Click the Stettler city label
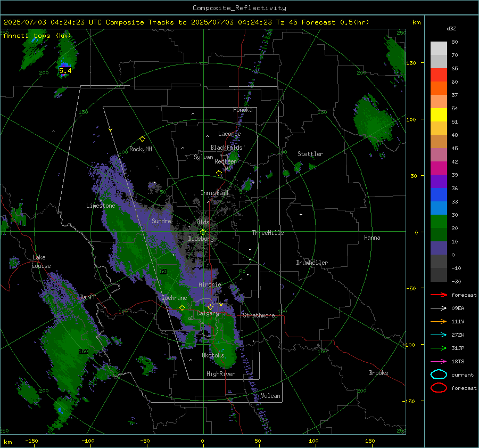This screenshot has height=448, width=479. coord(310,154)
